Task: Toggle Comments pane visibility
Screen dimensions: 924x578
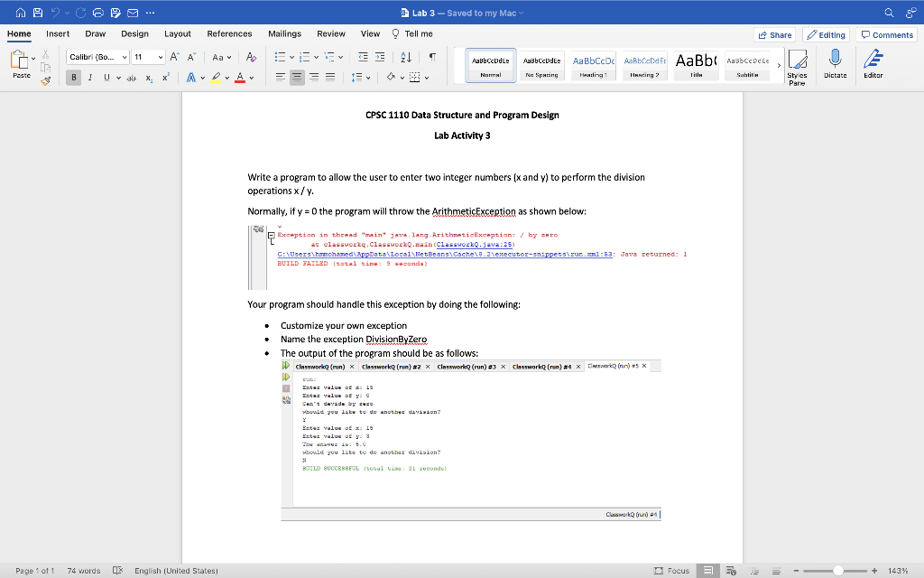Action: (x=887, y=34)
